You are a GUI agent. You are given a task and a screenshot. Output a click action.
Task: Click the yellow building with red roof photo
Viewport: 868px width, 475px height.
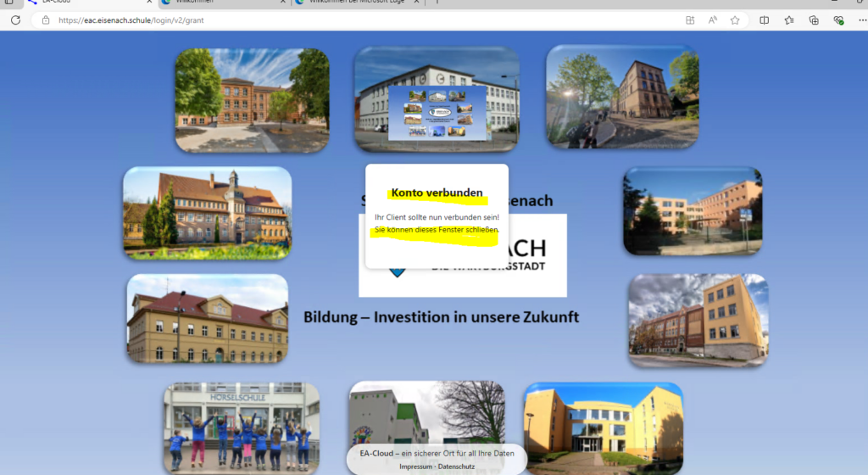207,319
